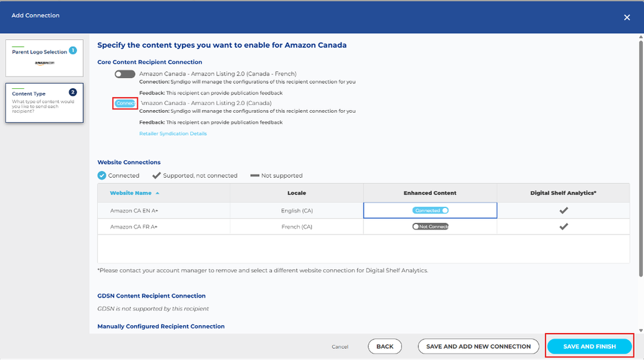Viewport: 644px width, 360px height.
Task: Click the Website Connections heading
Action: click(129, 162)
